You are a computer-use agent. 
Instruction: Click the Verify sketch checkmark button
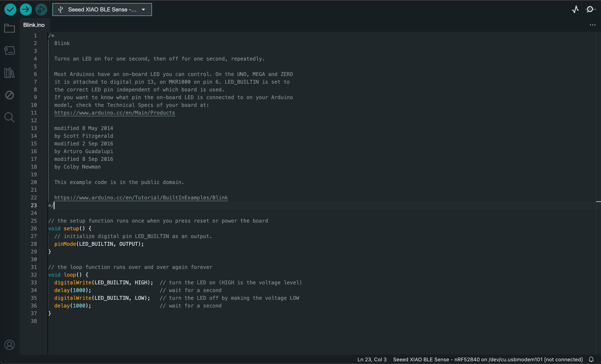tap(10, 10)
